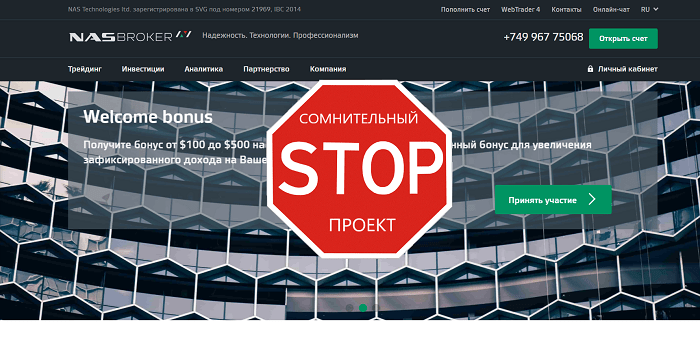The height and width of the screenshot is (360, 700).
Task: Open the Компания menu
Action: click(328, 69)
